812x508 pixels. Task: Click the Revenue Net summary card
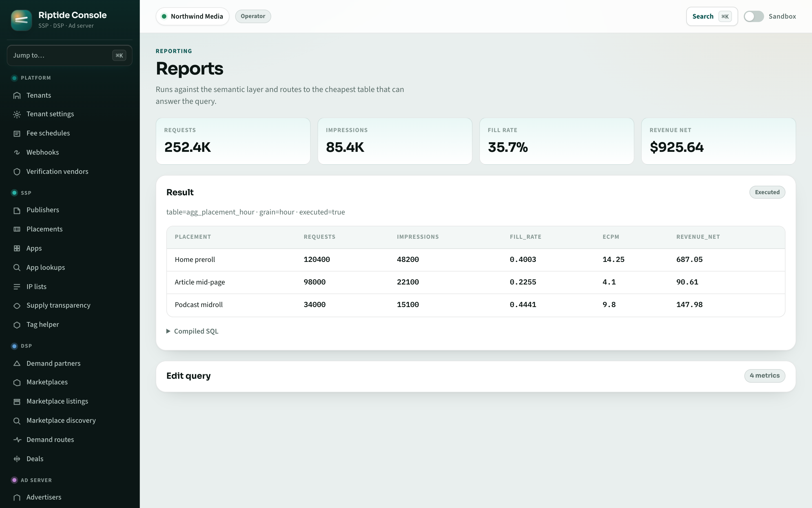(x=718, y=141)
